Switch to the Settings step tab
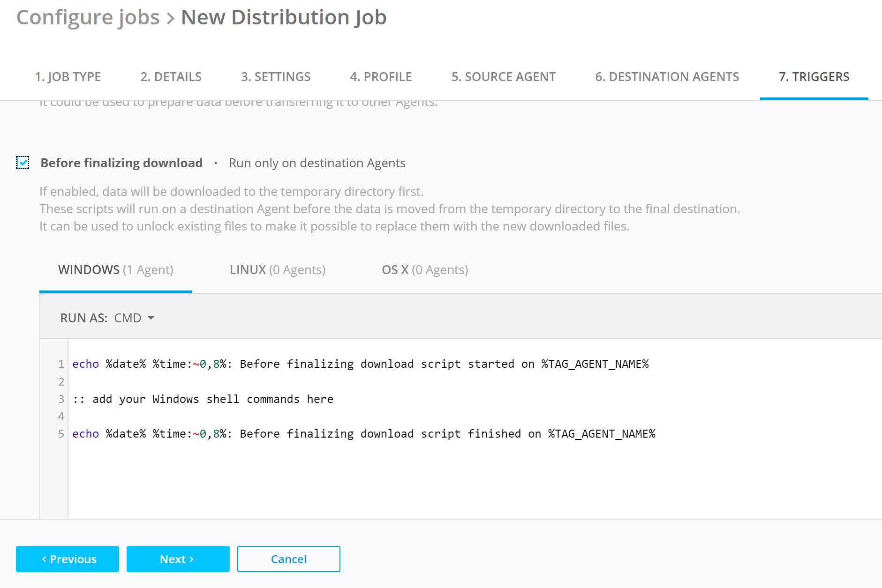This screenshot has width=882, height=588. (x=276, y=77)
